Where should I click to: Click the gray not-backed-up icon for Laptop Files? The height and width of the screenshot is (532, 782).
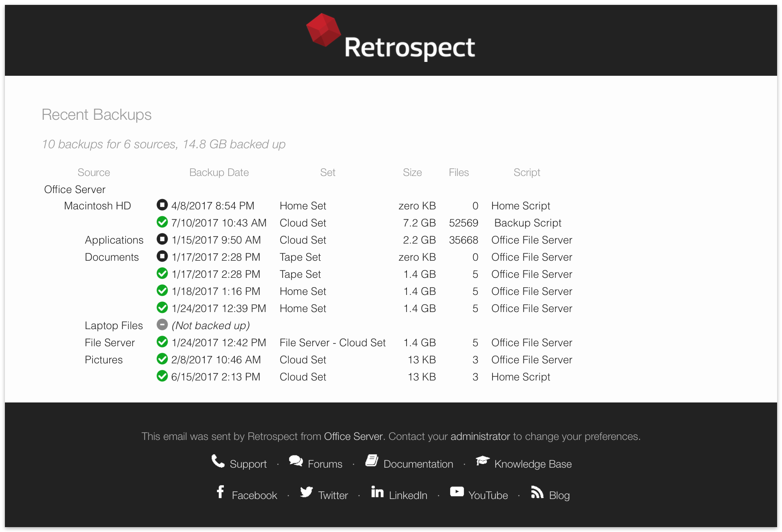tap(162, 324)
